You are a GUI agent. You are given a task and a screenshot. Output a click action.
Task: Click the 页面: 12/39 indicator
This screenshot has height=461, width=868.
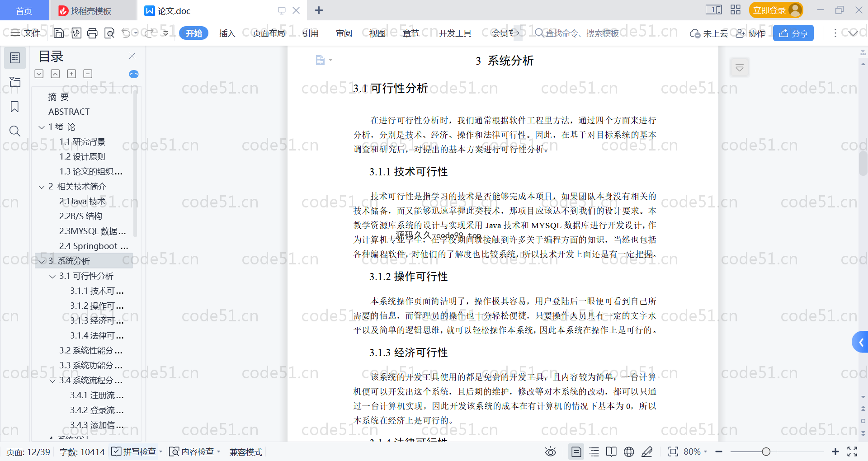28,452
